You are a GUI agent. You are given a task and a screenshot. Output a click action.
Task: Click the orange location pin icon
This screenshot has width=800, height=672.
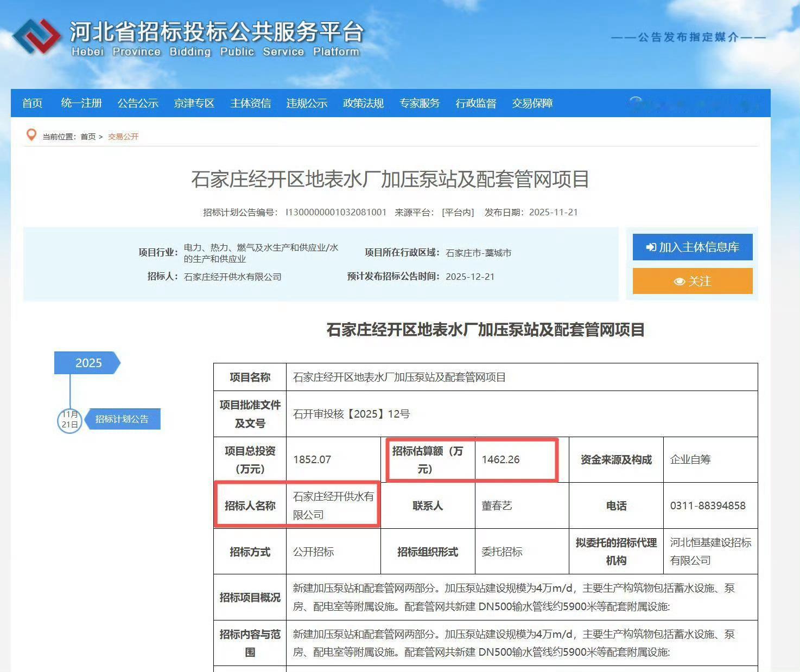[x=31, y=135]
